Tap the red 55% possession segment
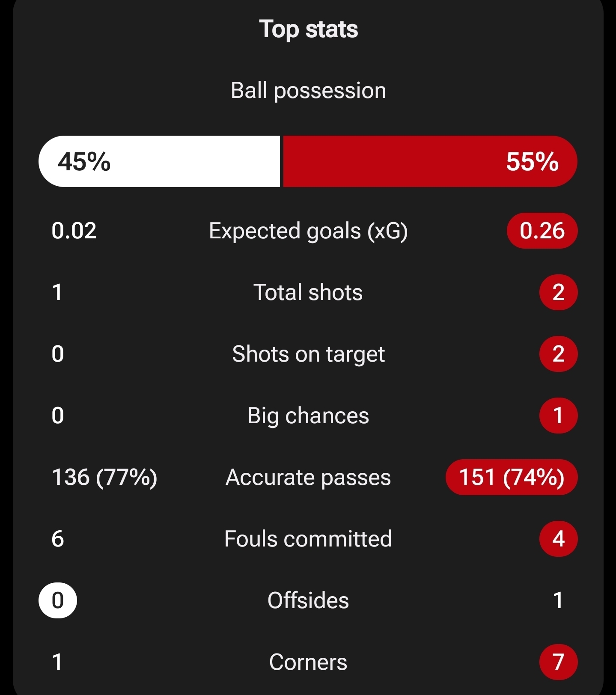 (430, 161)
